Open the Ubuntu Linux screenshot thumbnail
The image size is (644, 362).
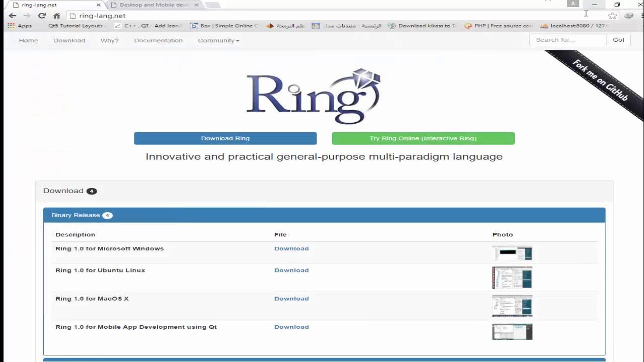(512, 278)
